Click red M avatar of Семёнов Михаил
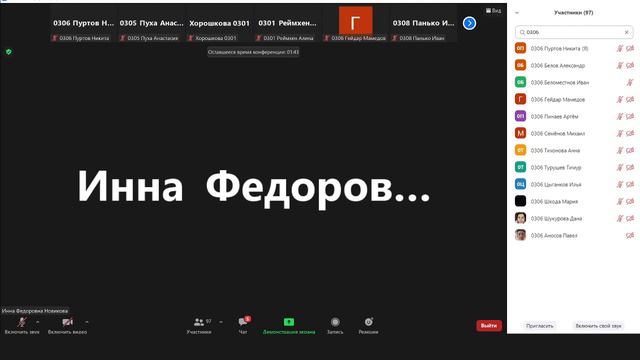640x360 pixels. (x=520, y=133)
